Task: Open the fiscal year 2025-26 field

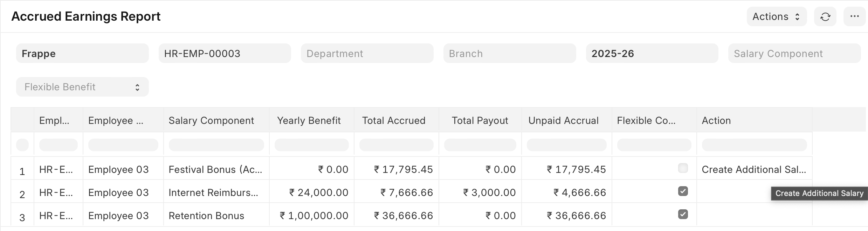Action: [x=652, y=54]
